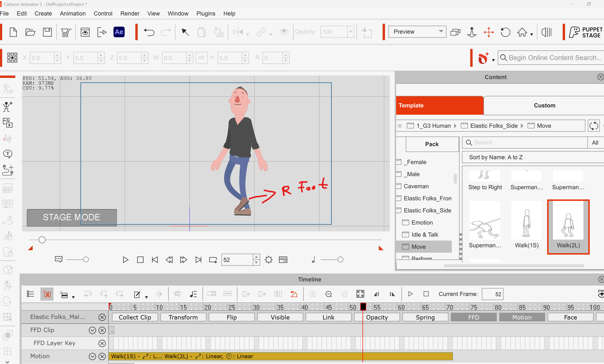Select the camera record icon in toolbar

[x=455, y=32]
